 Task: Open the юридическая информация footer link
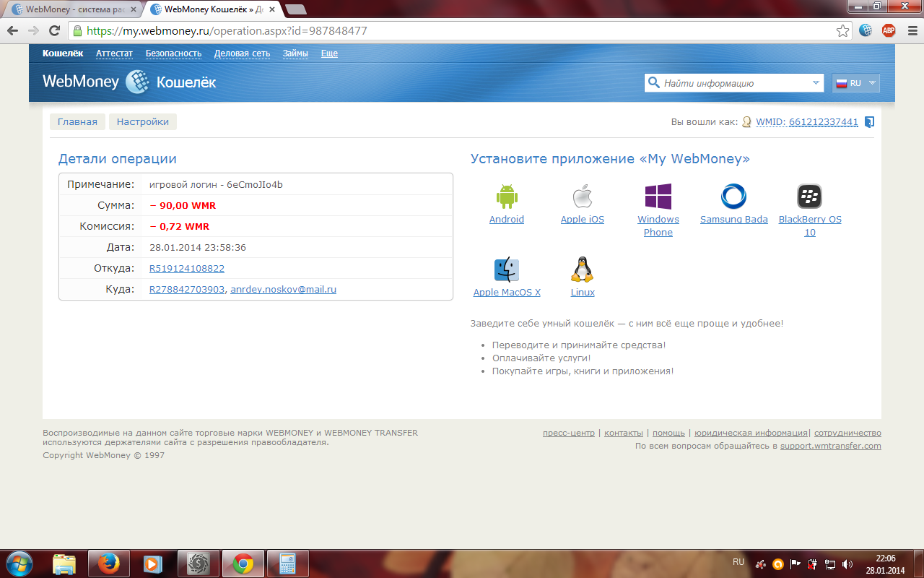tap(751, 433)
